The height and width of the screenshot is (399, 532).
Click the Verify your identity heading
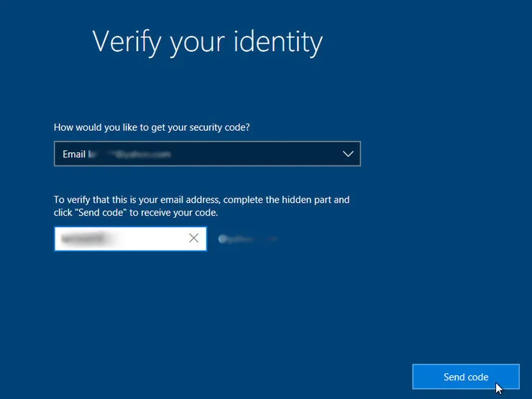pos(207,42)
